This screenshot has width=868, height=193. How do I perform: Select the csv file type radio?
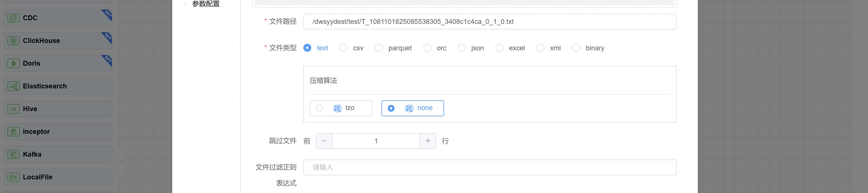[343, 48]
